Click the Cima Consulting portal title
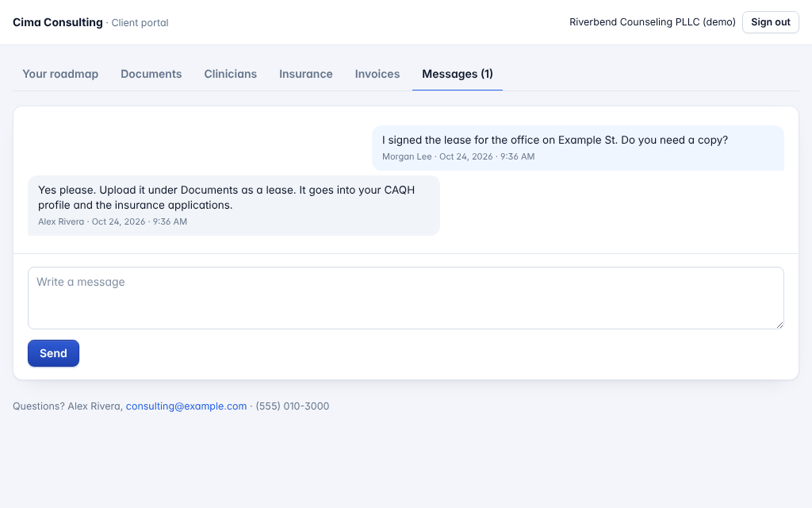This screenshot has height=508, width=812. click(57, 22)
